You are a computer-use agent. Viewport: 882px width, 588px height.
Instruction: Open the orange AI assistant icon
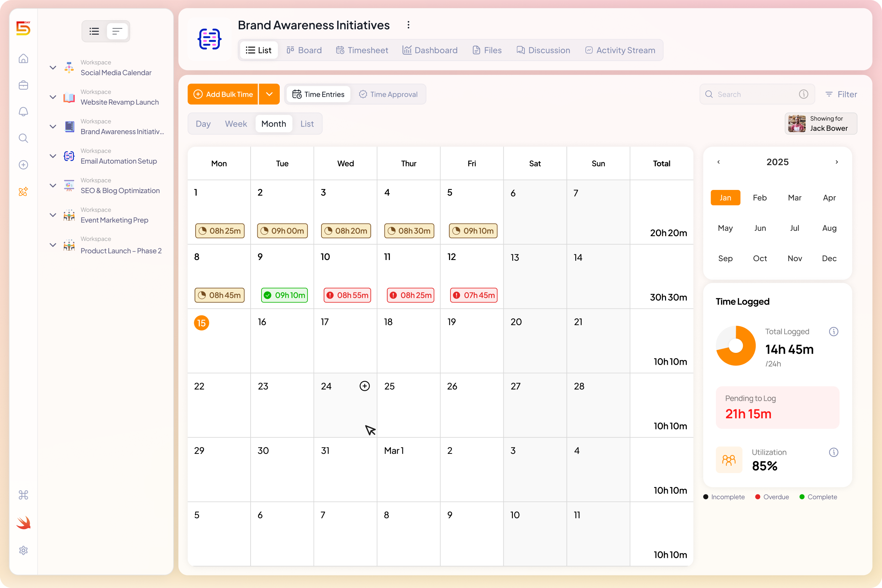pos(23,191)
